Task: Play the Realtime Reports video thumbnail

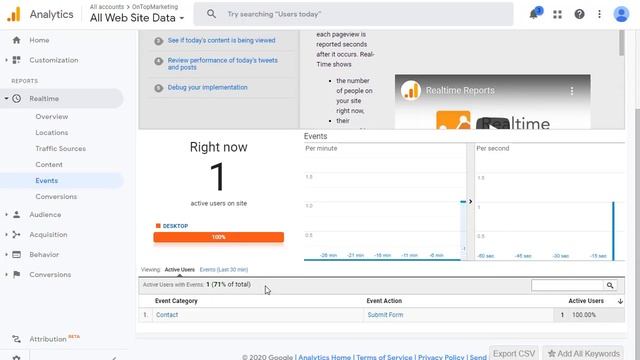Action: (493, 124)
